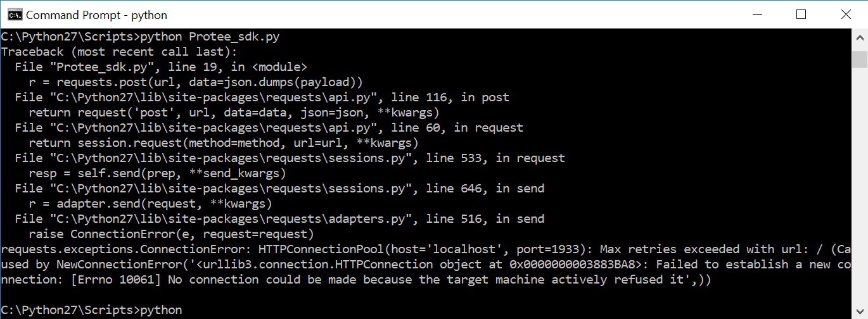Click the 'r = adapter.send(request, **kwargs)' line

(150, 204)
